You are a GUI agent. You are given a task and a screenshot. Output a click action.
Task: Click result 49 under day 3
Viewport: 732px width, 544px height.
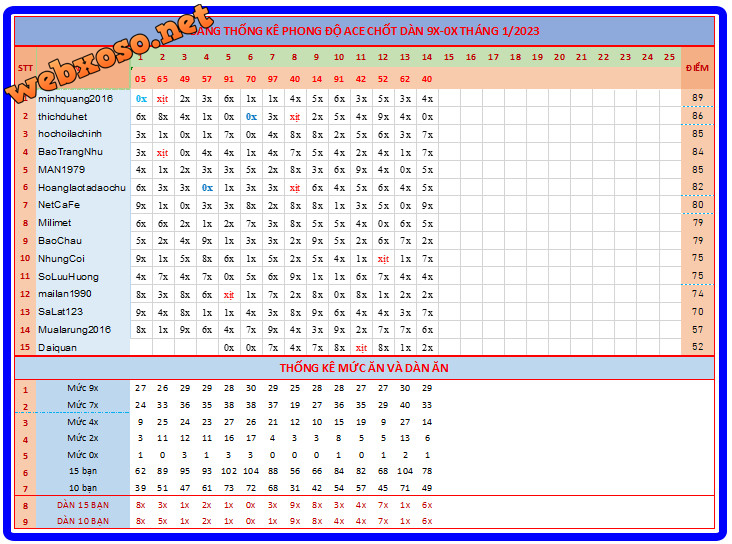tap(185, 79)
